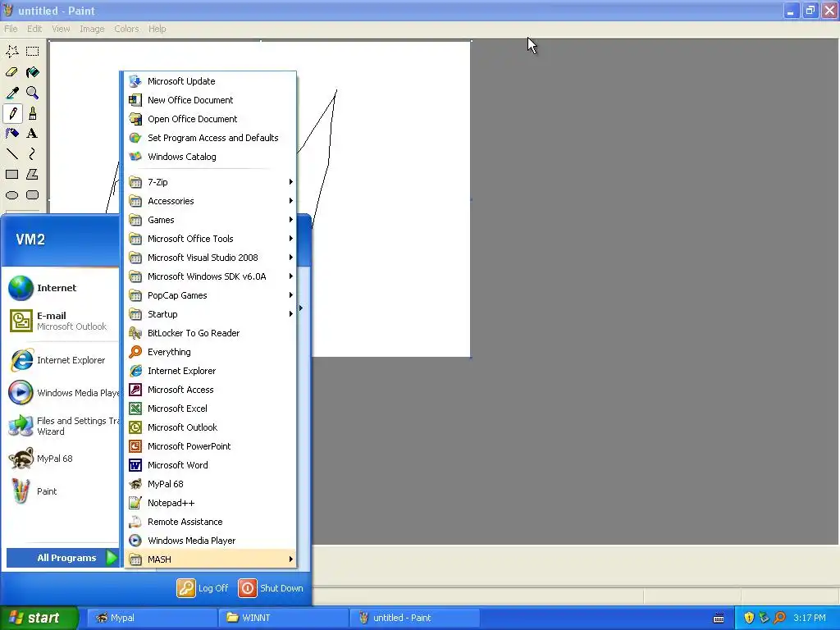Select the Free-Form Select tool in Paint
The image size is (840, 630).
(x=11, y=52)
